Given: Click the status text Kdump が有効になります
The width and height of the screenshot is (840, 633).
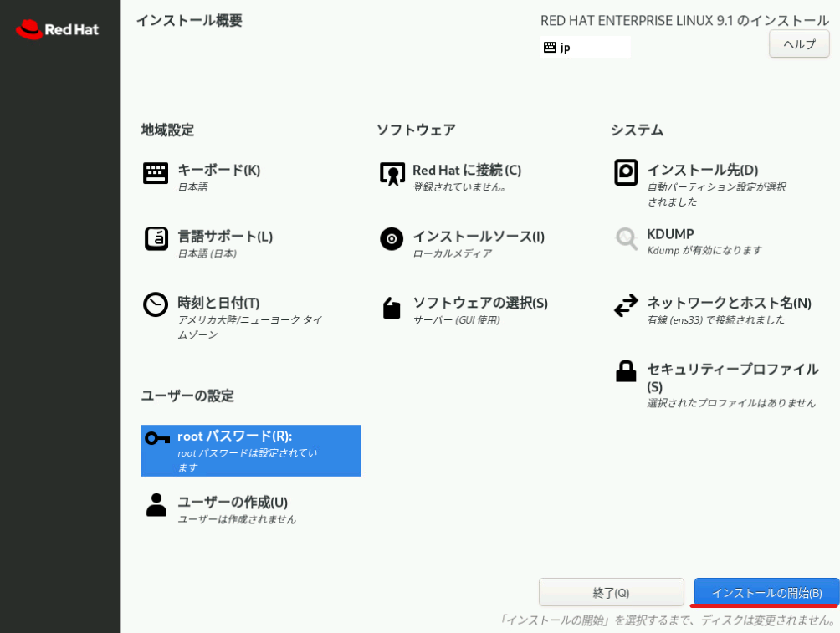Looking at the screenshot, I should point(704,250).
